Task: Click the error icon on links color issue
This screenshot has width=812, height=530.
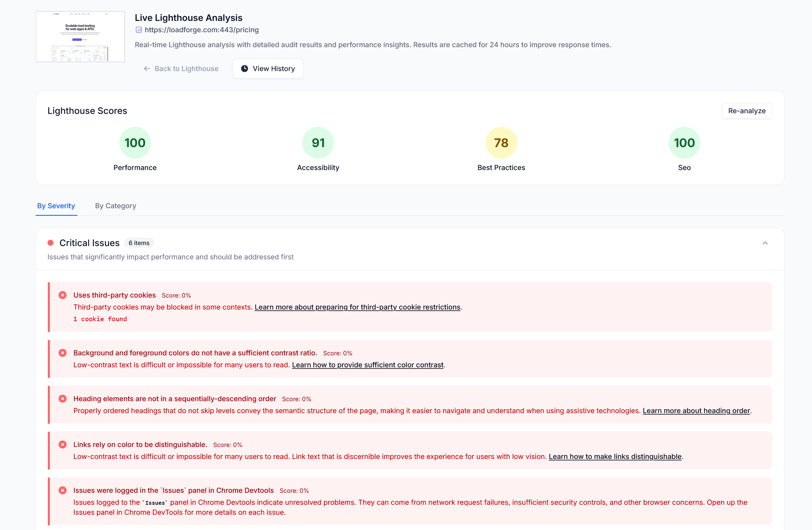Action: [x=62, y=444]
